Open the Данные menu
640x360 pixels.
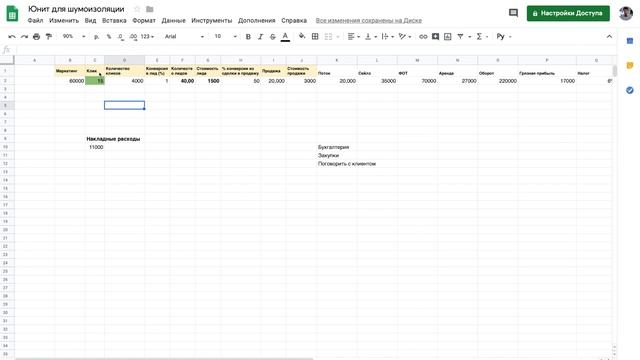[173, 20]
